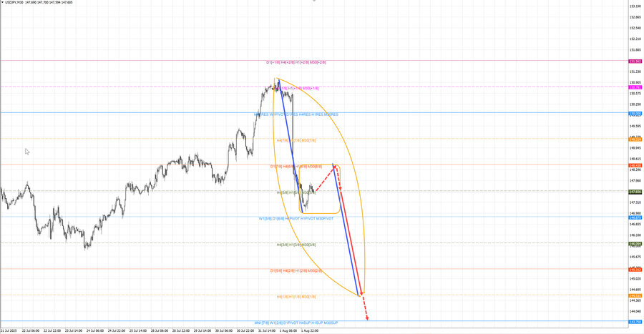This screenshot has height=334, width=644.
Task: Click the 152.865 price scale value
Action: tap(635, 17)
